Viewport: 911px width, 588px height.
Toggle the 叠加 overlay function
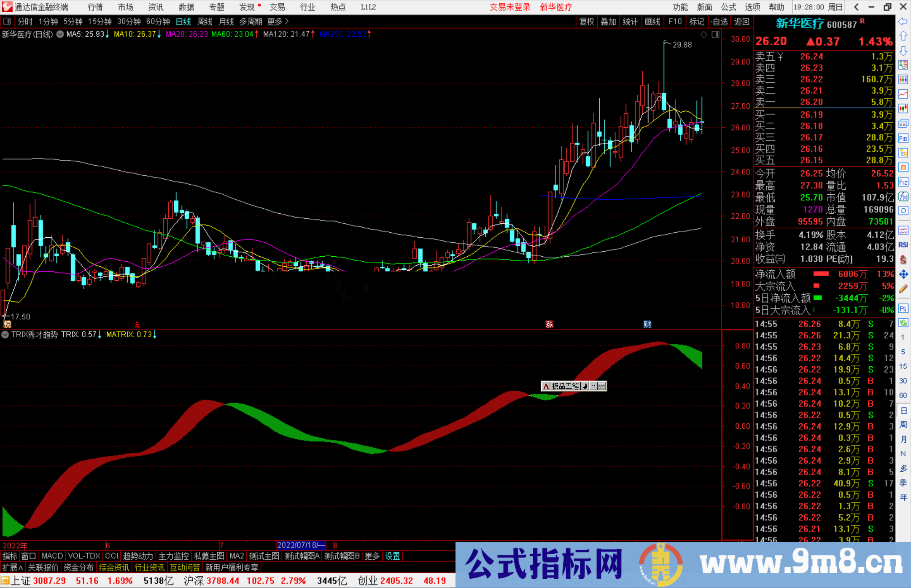[x=608, y=21]
